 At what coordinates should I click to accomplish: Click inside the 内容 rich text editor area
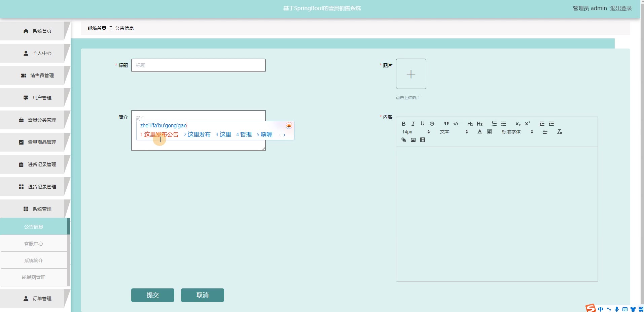[497, 214]
